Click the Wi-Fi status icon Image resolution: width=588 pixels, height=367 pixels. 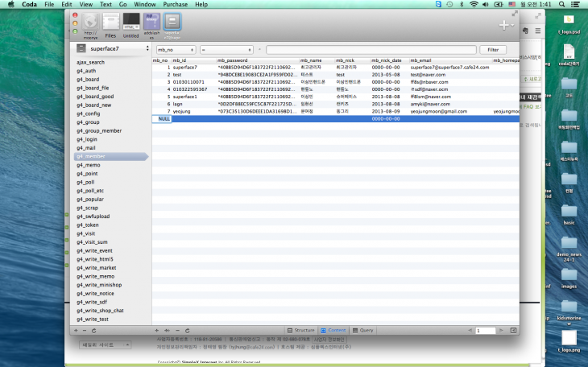tap(473, 4)
